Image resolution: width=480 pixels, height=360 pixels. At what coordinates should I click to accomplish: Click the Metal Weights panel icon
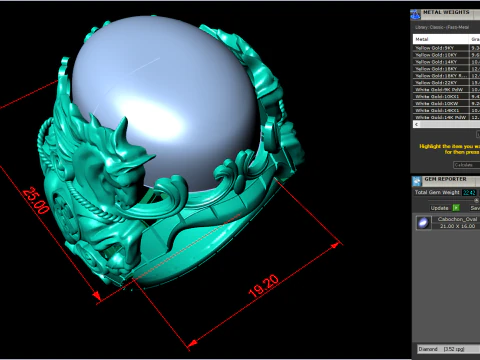(x=415, y=14)
